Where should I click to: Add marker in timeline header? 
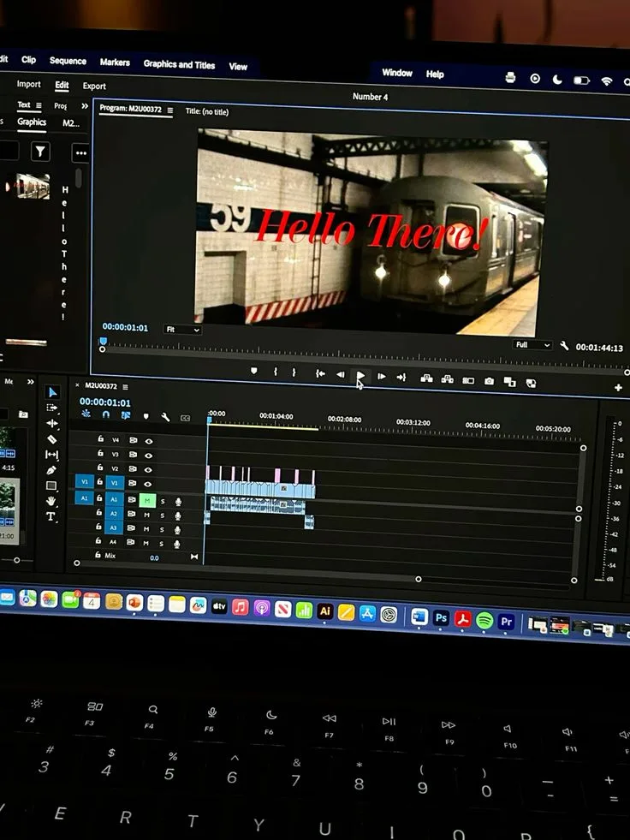point(146,415)
